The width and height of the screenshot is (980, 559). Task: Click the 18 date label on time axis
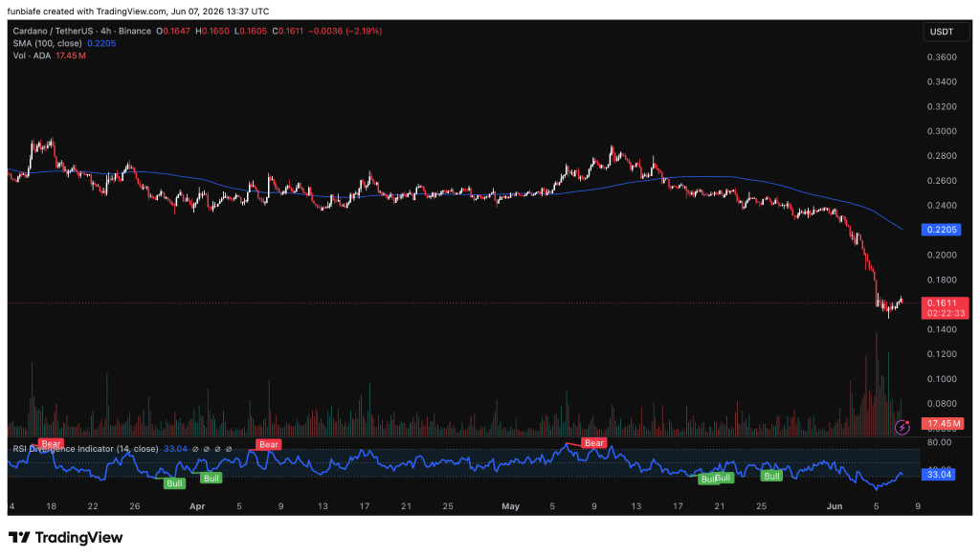coord(52,506)
